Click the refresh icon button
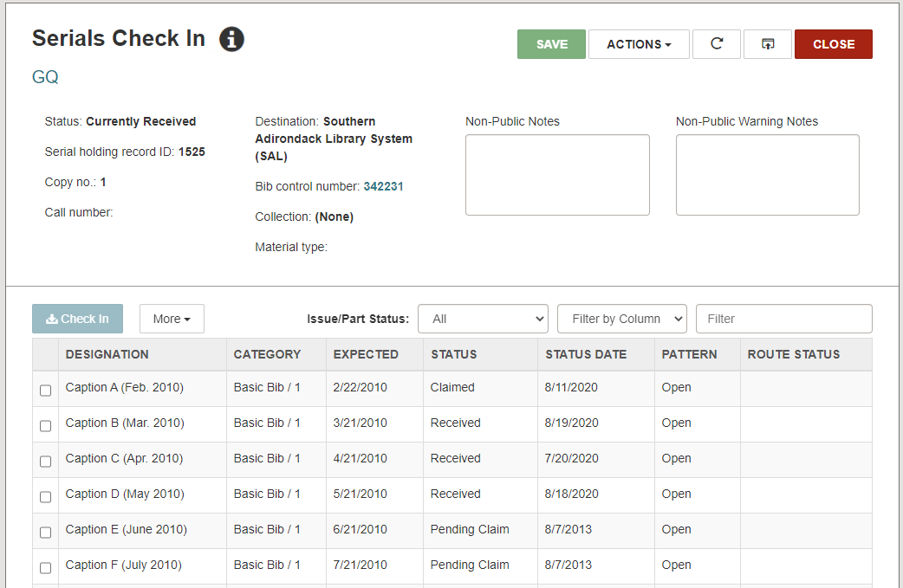 (716, 44)
